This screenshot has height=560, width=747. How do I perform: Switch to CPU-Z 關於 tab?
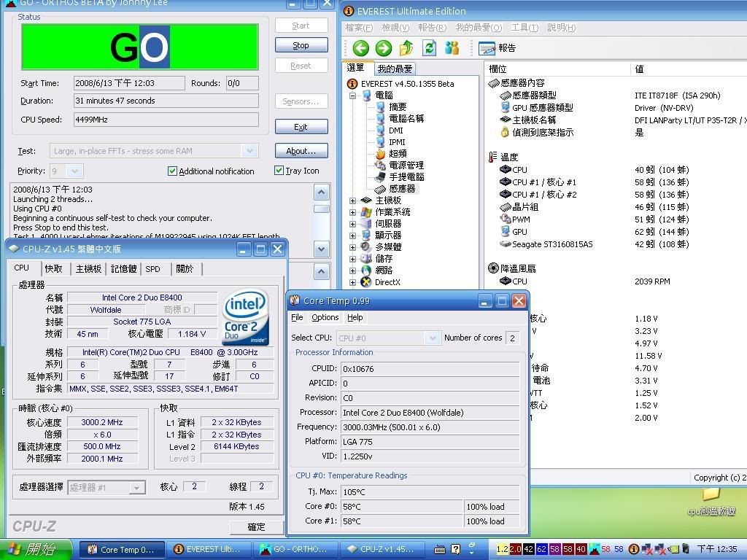[185, 269]
